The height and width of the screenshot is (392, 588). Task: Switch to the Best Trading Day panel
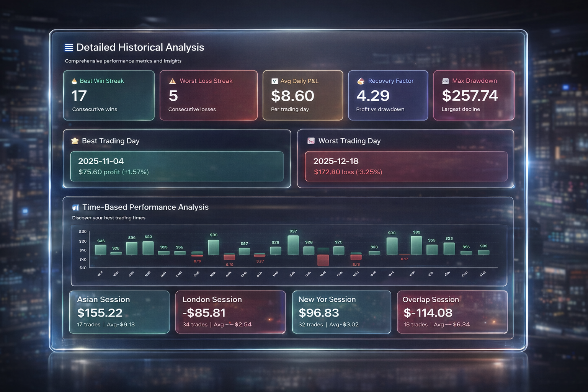(176, 159)
